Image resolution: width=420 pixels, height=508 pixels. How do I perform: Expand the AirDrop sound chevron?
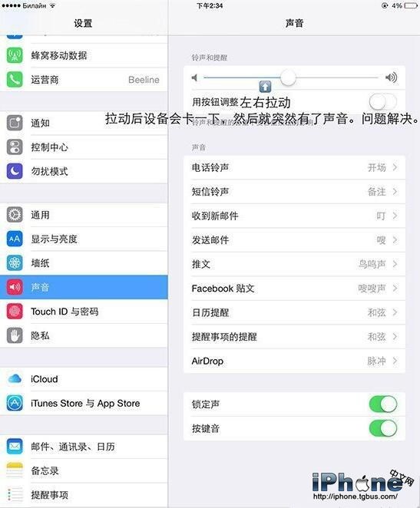coord(395,361)
